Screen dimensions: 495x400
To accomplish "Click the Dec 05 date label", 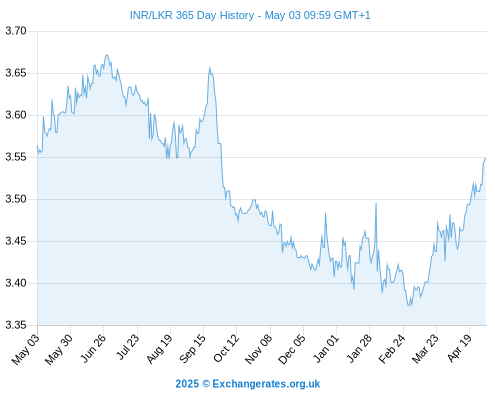I will point(292,349).
